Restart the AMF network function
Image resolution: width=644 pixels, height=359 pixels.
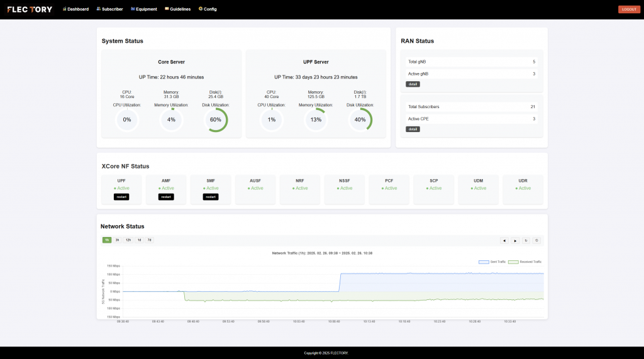[166, 197]
